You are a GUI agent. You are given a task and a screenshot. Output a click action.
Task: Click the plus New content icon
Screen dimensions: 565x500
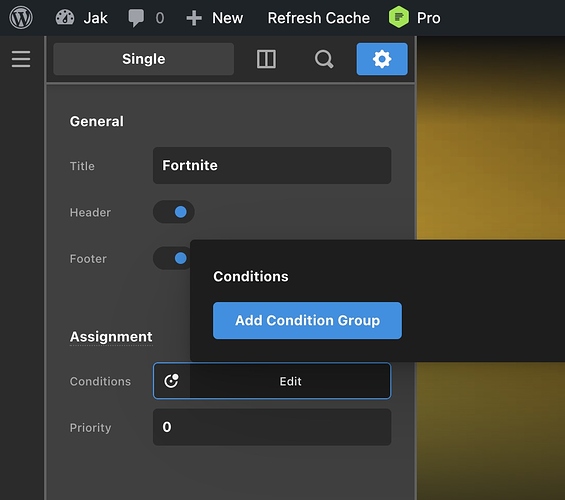(194, 18)
